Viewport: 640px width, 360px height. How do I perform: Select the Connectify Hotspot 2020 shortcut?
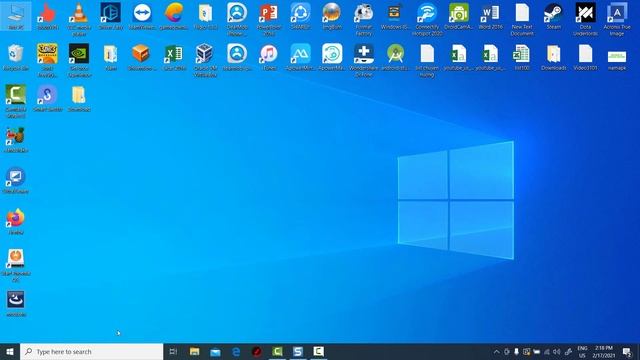pyautogui.click(x=427, y=19)
